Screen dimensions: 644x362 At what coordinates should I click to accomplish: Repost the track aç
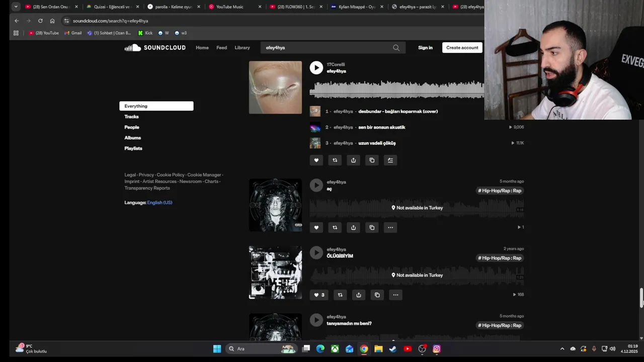tap(335, 228)
